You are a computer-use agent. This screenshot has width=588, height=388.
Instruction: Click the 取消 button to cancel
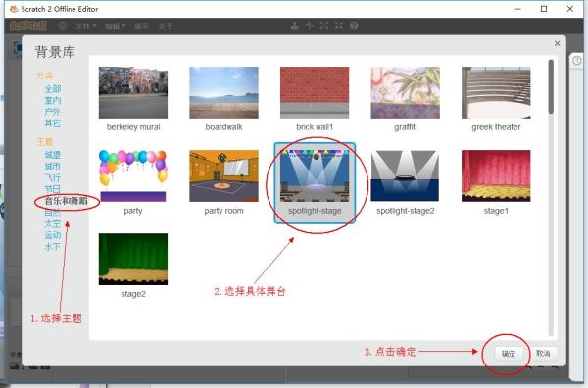543,354
